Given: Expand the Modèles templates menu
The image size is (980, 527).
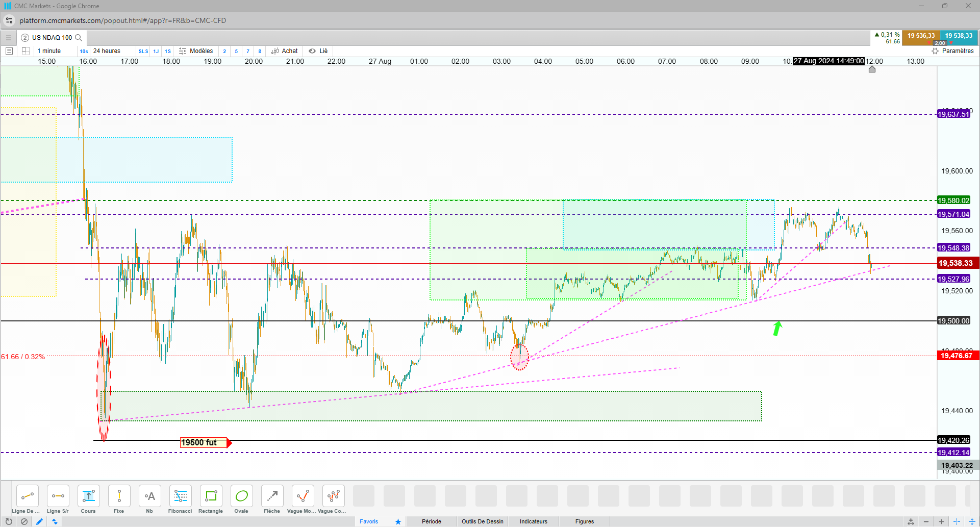Looking at the screenshot, I should pyautogui.click(x=196, y=51).
